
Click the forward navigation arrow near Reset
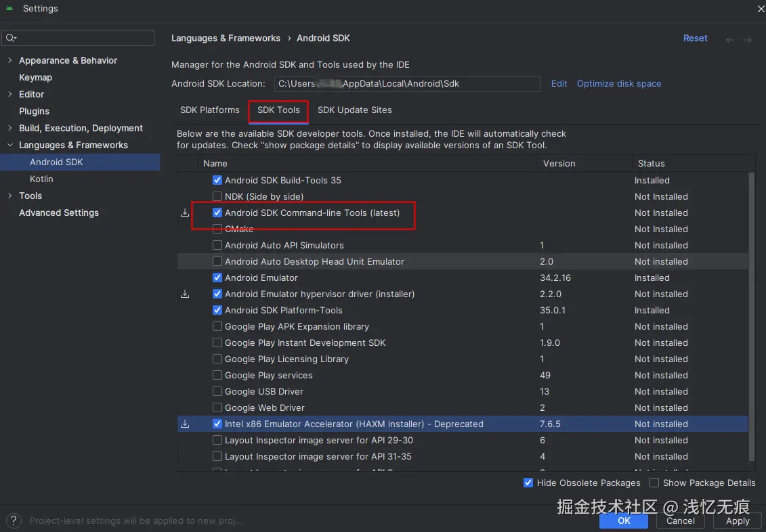[748, 39]
